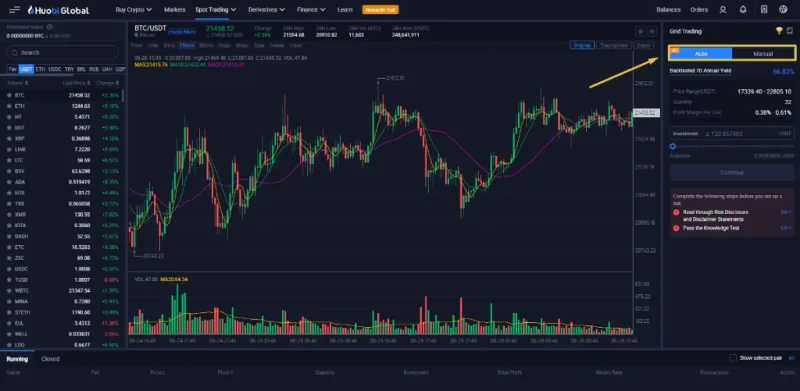Select the Original chart view
The width and height of the screenshot is (800, 391).
(582, 45)
